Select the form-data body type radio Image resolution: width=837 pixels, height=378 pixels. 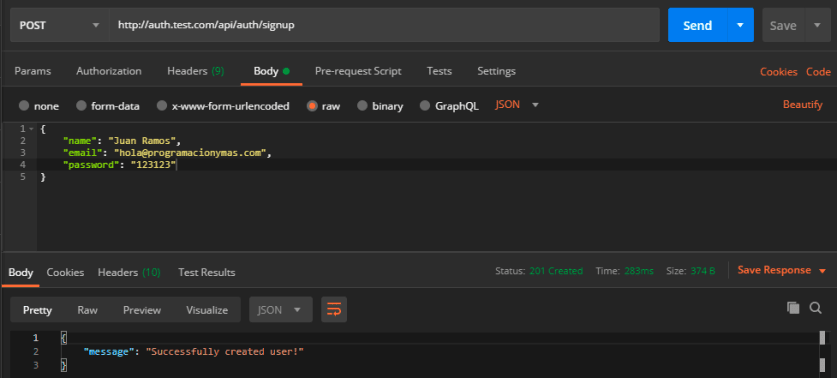pyautogui.click(x=81, y=106)
